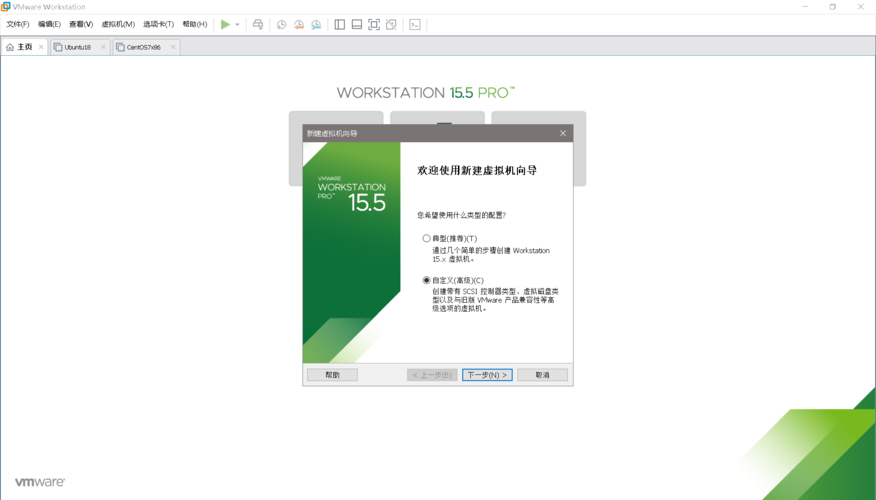Click the green power on play icon
The image size is (876, 500).
(x=225, y=24)
